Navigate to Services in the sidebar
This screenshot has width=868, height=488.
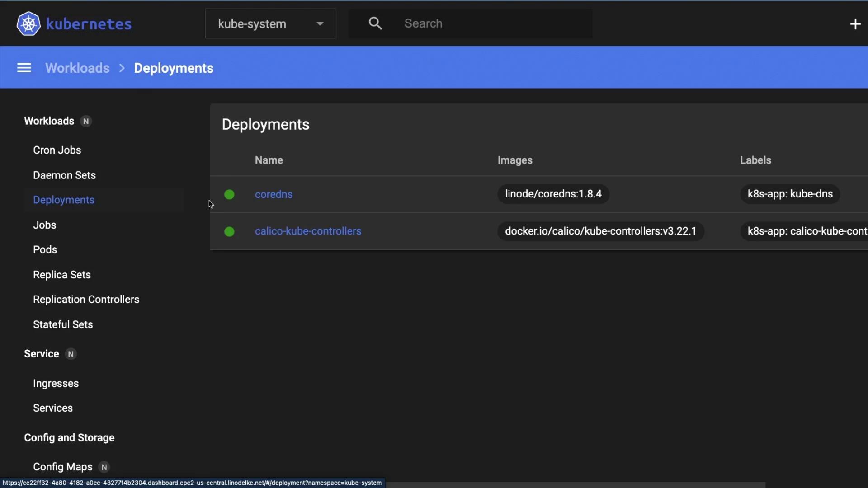point(53,408)
